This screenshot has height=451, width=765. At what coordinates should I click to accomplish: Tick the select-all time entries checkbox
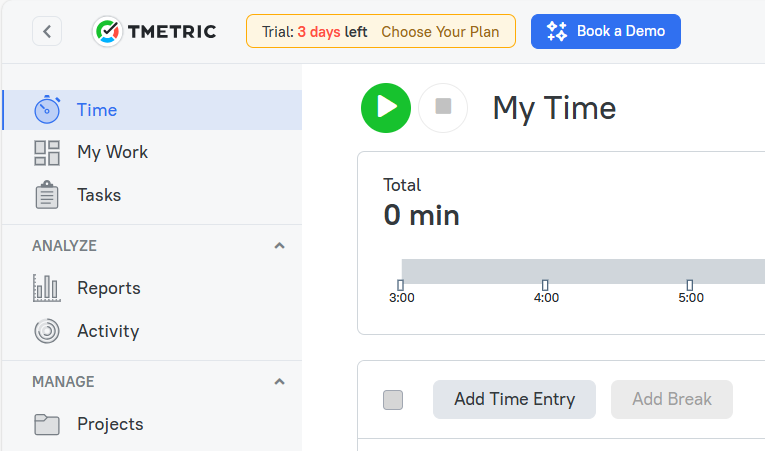pos(393,400)
